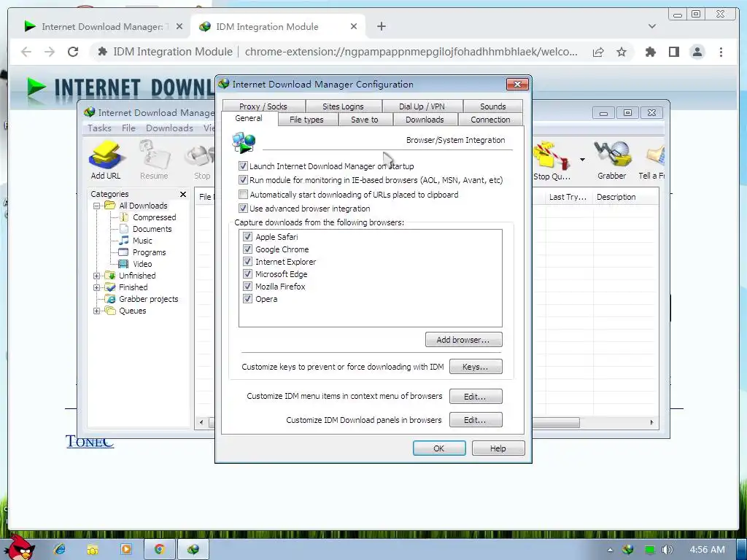747x560 pixels.
Task: Click media player icon on taskbar
Action: pyautogui.click(x=125, y=549)
